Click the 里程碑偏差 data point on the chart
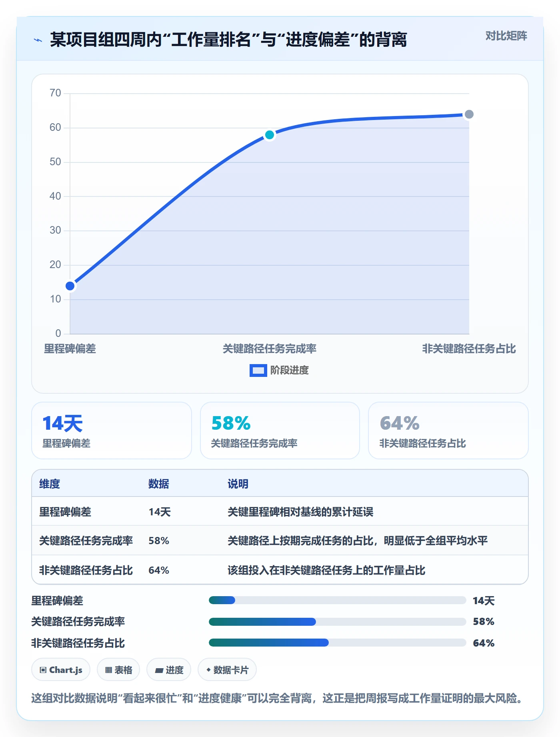 (70, 286)
